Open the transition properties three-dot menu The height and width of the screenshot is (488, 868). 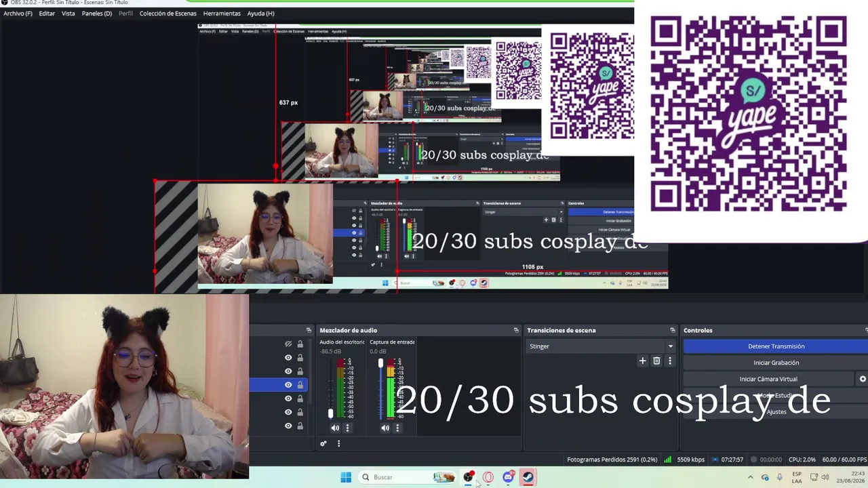670,361
